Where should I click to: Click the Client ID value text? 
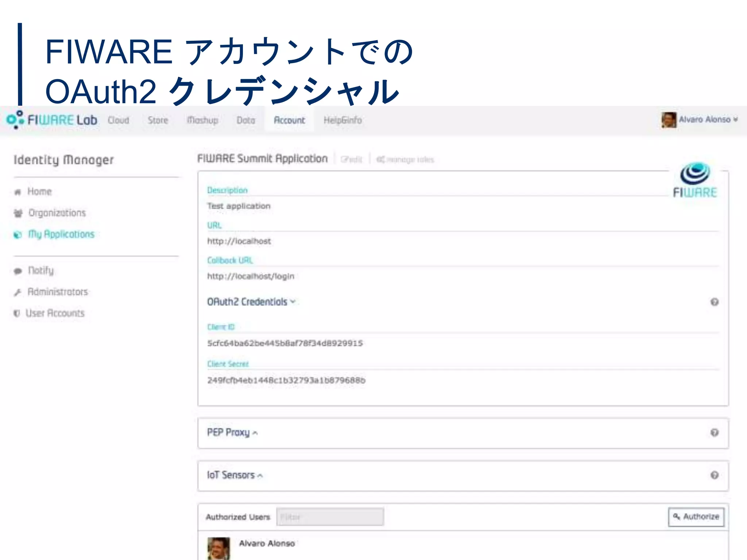tap(285, 343)
